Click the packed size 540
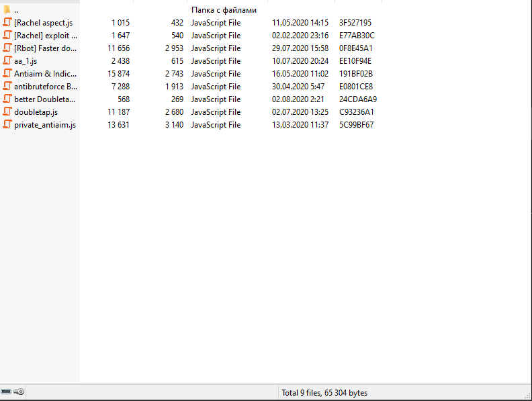This screenshot has height=401, width=532. pos(177,36)
